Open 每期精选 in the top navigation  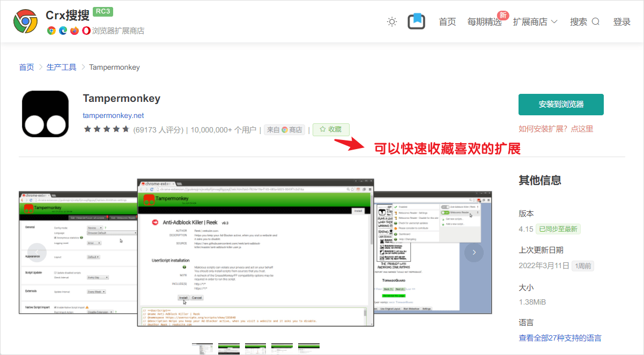pos(485,22)
